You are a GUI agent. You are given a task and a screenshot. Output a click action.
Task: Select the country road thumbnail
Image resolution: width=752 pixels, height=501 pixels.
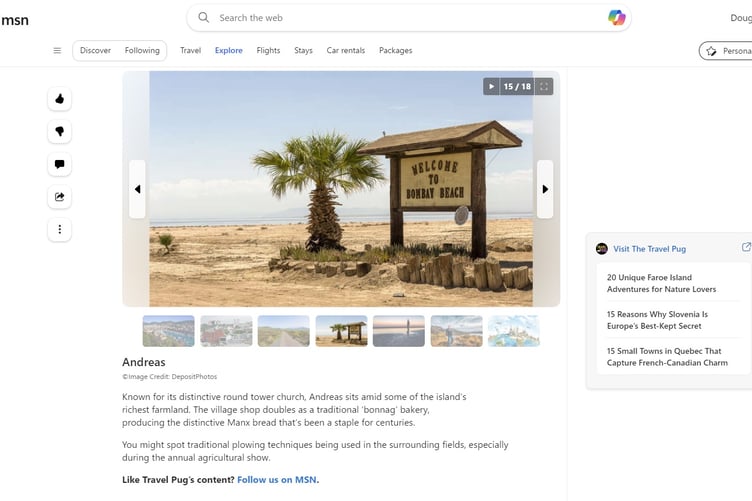(283, 331)
